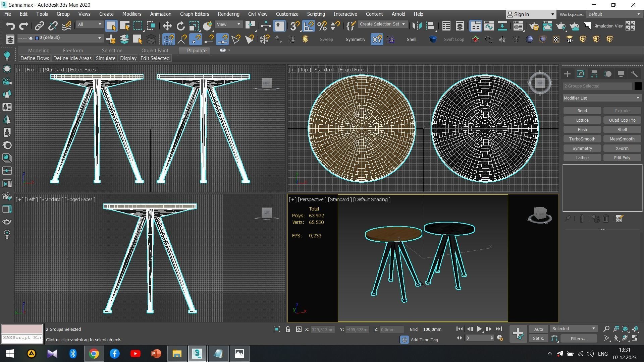Click the Edit Poly modifier button
The width and height of the screenshot is (644, 362).
tap(622, 158)
